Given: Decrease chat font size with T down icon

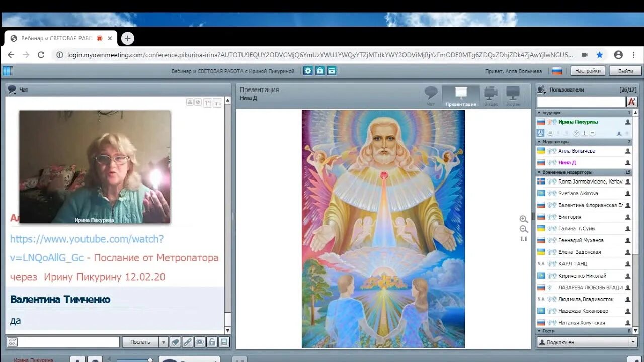Looking at the screenshot, I should [x=217, y=103].
